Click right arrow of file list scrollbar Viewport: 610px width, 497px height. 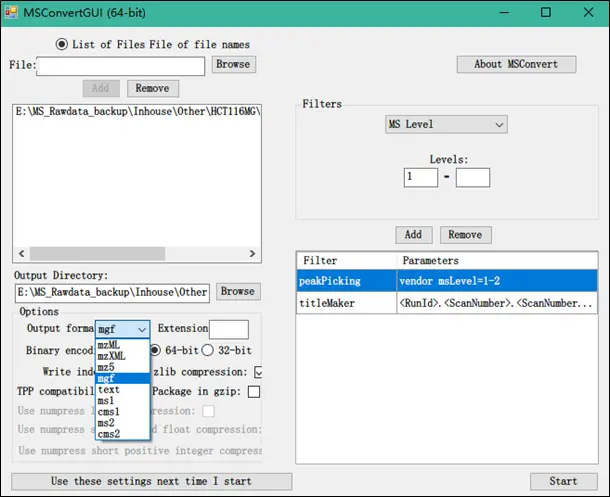[252, 254]
